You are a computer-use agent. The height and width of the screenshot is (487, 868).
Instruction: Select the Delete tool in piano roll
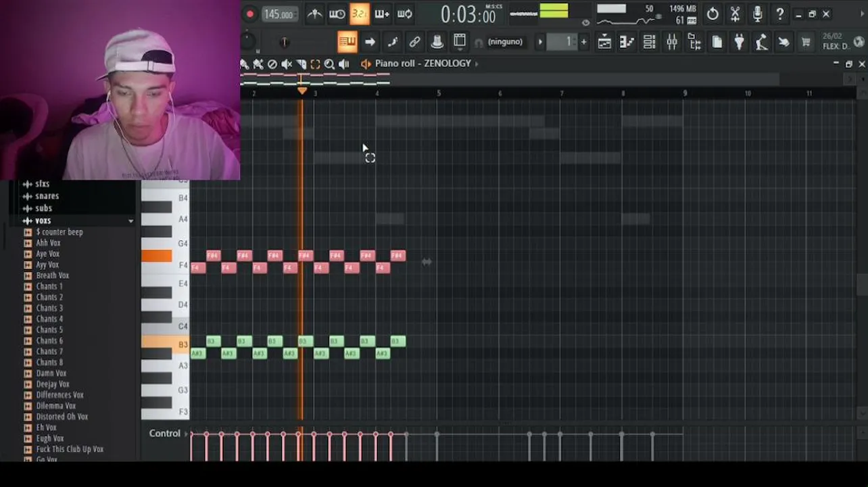(x=272, y=64)
